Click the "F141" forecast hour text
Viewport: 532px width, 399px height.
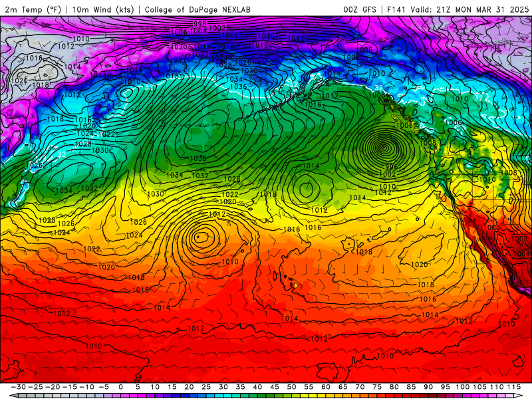(397, 9)
